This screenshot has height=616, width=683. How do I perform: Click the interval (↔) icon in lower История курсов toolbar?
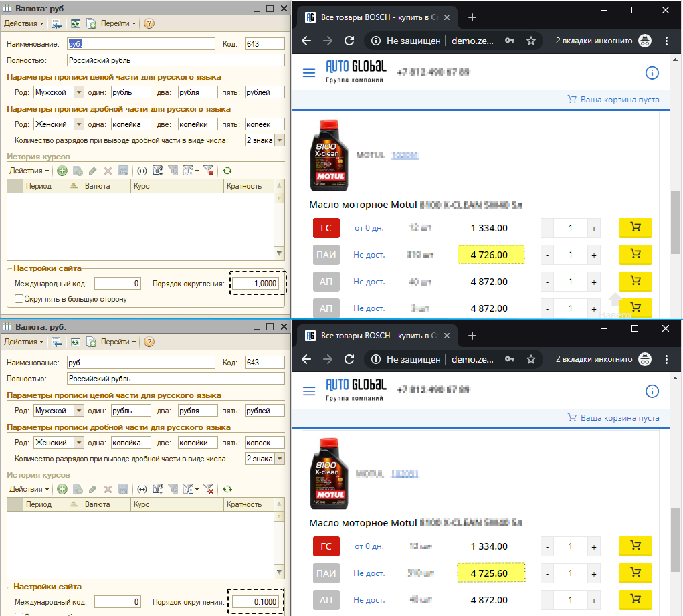pos(142,489)
